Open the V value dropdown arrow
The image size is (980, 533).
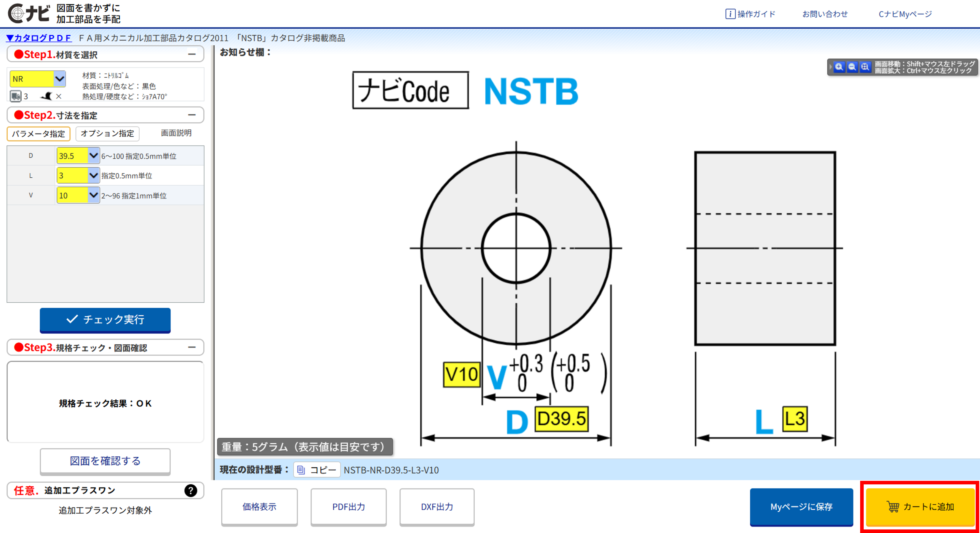[94, 195]
